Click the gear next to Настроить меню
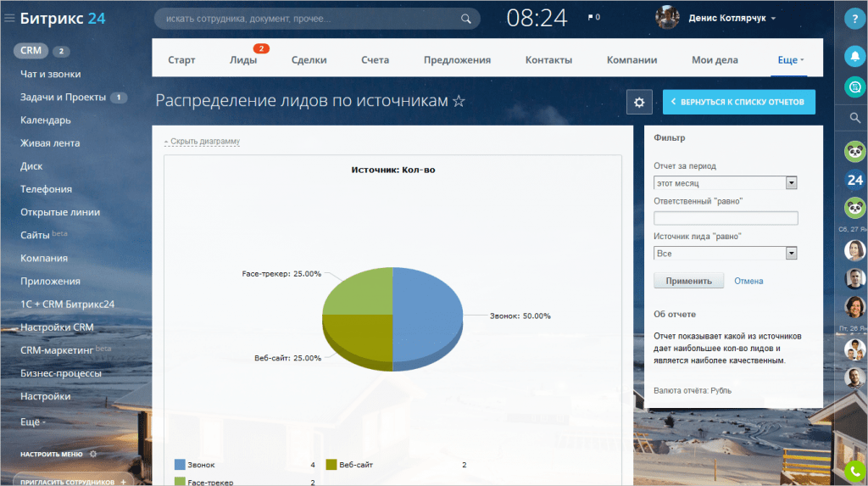868x486 pixels. pyautogui.click(x=93, y=454)
